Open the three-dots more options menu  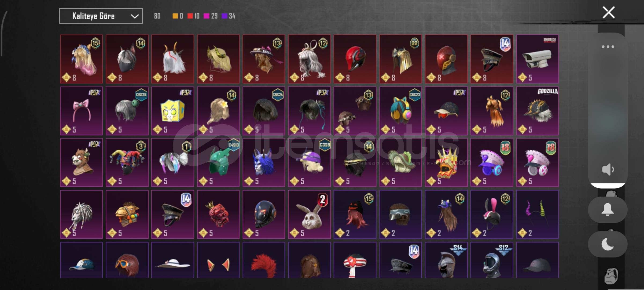pyautogui.click(x=608, y=47)
